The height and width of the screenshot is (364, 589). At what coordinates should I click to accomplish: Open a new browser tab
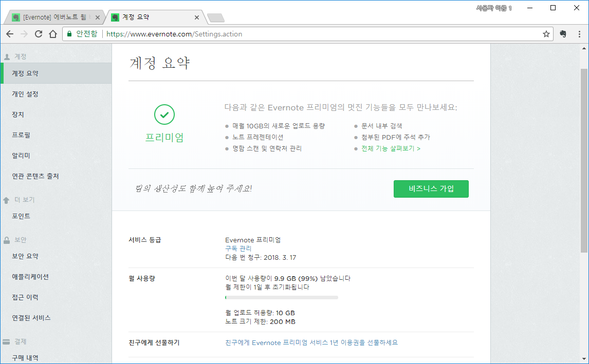click(x=216, y=17)
